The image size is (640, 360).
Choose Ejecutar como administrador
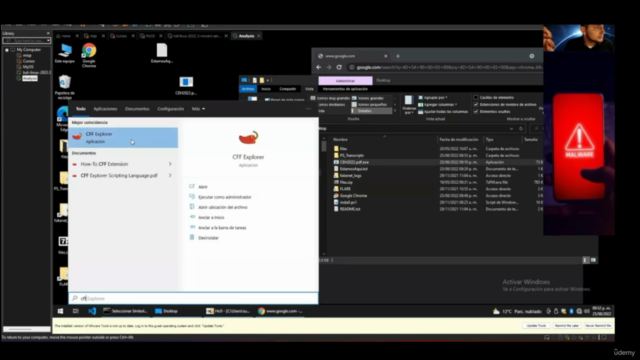(224, 197)
